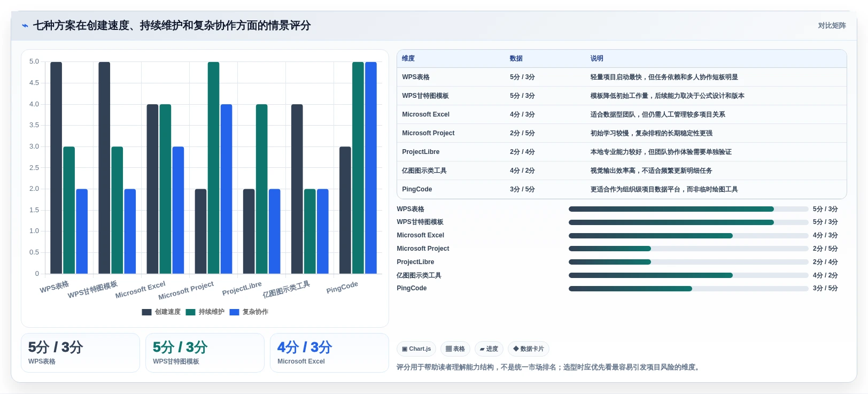Image resolution: width=868 pixels, height=394 pixels.
Task: Click the 2.5 y-axis tick label
Action: coord(34,168)
